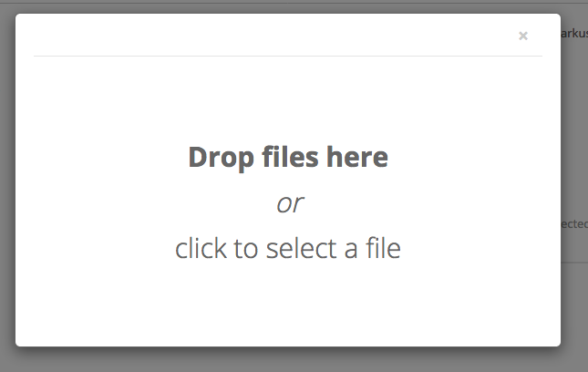Click the partially visible 'ected' label behind the dialog
Screen dimensions: 588x372
pos(574,224)
